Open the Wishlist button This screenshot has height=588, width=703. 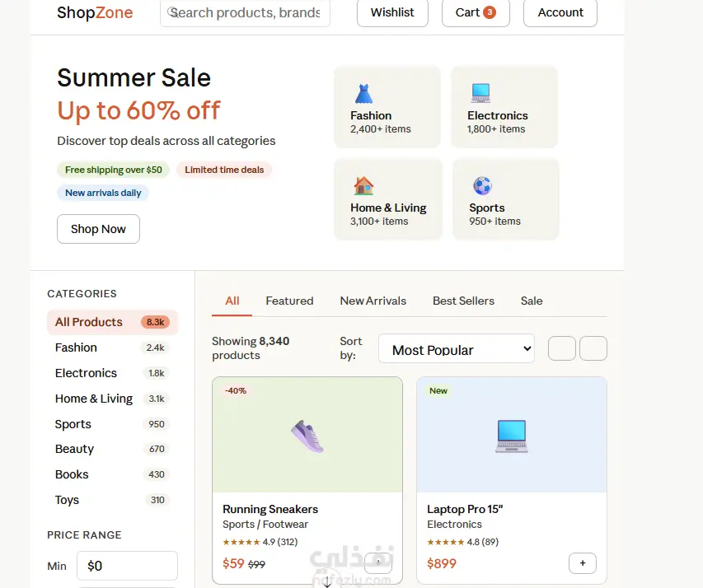point(392,12)
